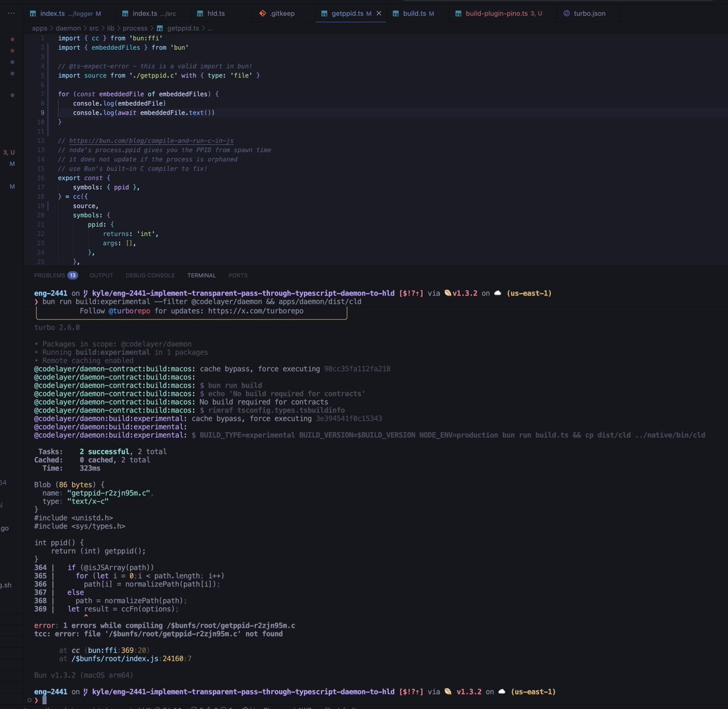Open the PORTS panel tab
Image resolution: width=728 pixels, height=709 pixels.
[x=238, y=275]
